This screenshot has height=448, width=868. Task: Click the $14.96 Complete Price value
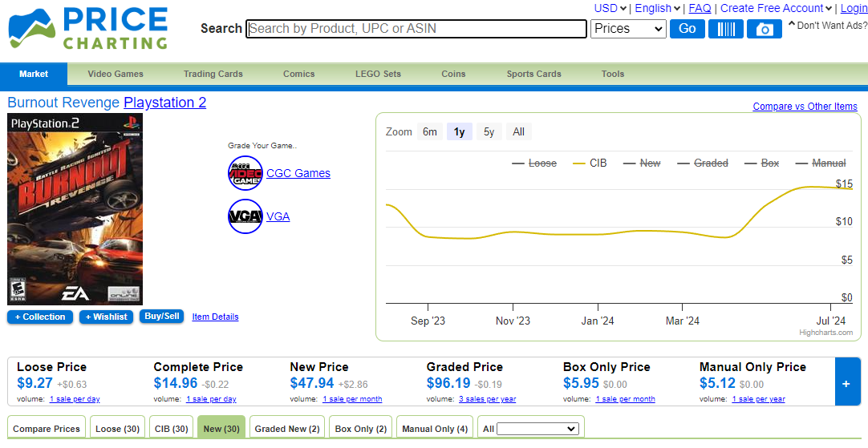point(176,383)
